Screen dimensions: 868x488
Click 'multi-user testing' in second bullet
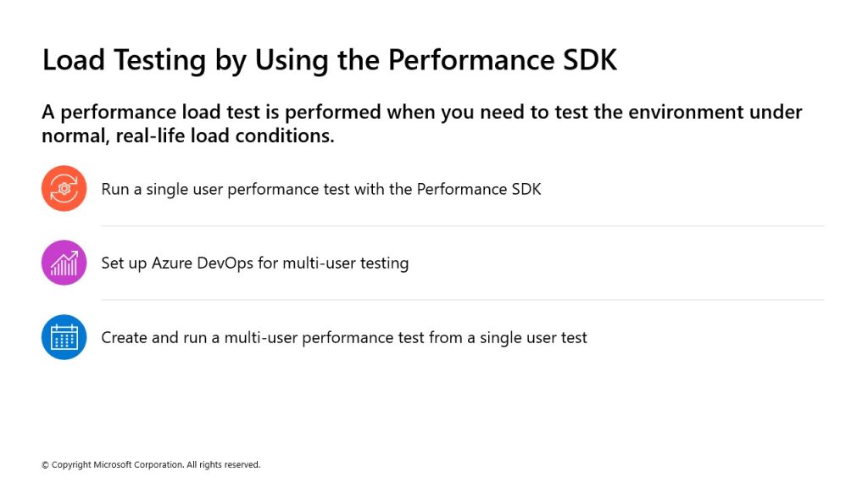click(x=346, y=263)
